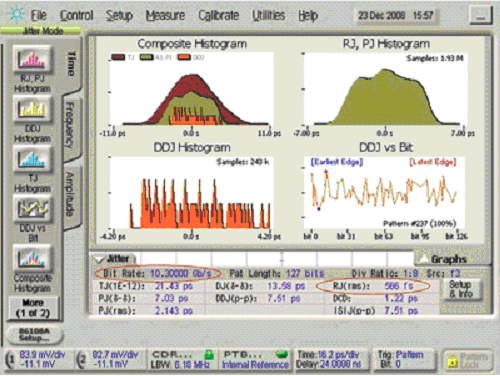Screen dimensions: 500x376
Task: Collapse the Jitter results panel arrow
Action: [99, 259]
